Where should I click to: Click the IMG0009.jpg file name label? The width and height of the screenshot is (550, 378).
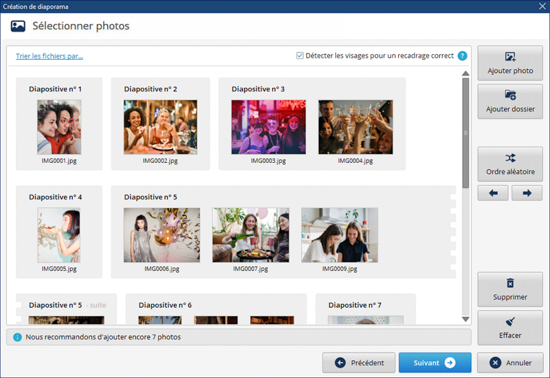[340, 269]
